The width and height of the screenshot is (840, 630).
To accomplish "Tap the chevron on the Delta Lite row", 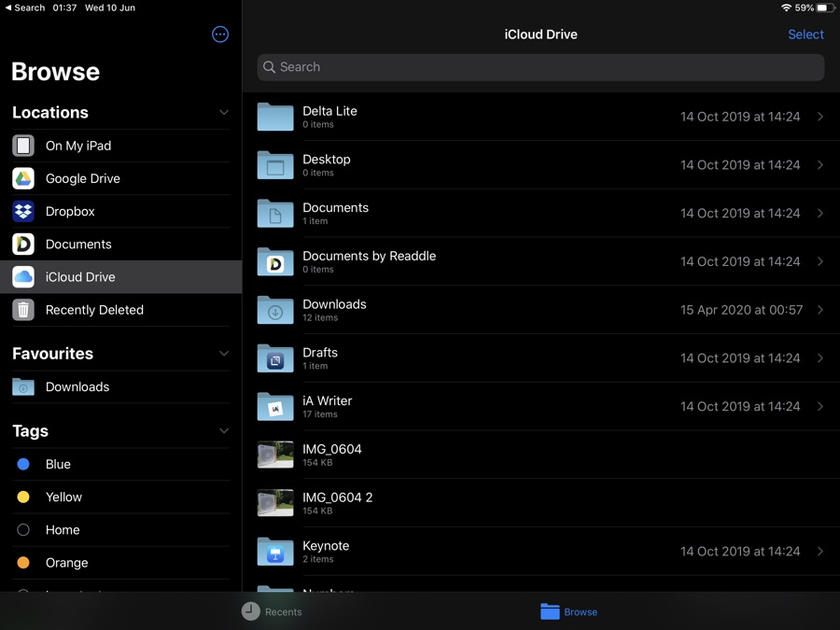I will tap(820, 117).
